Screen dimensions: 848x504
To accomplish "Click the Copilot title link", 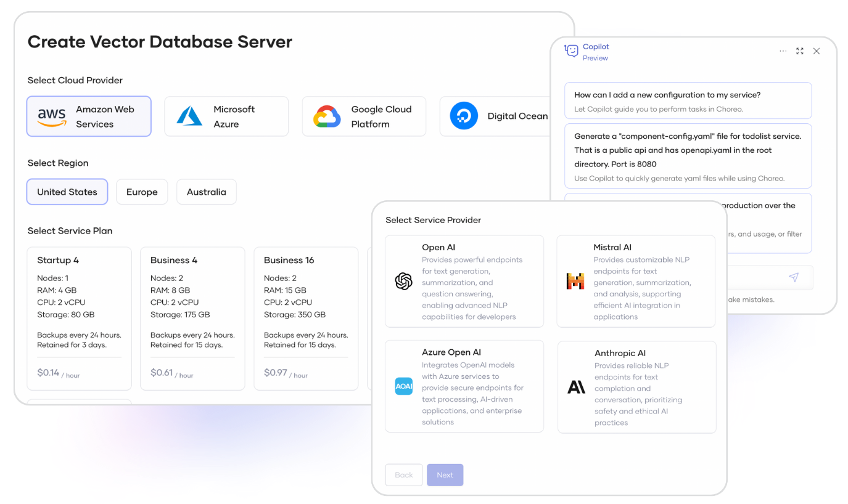I will [596, 46].
